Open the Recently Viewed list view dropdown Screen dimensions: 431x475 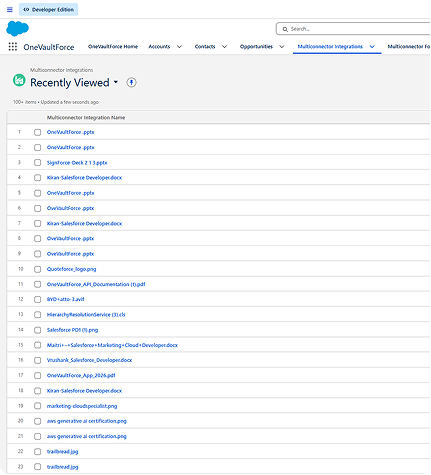point(116,82)
